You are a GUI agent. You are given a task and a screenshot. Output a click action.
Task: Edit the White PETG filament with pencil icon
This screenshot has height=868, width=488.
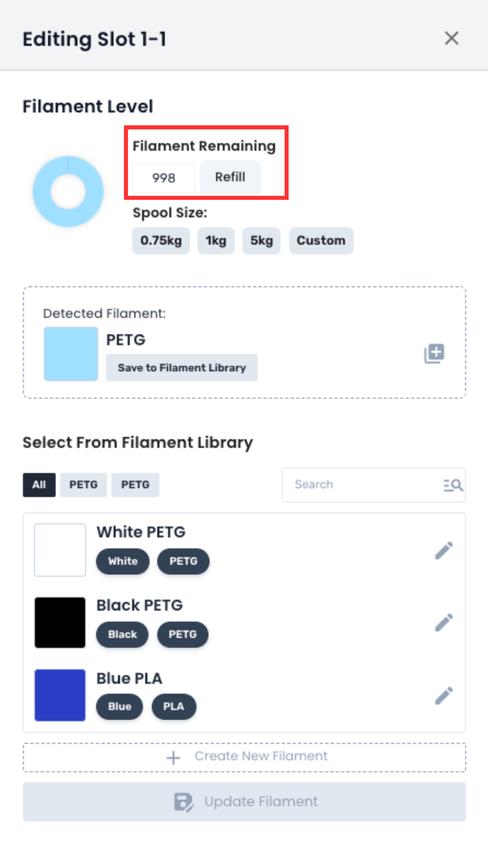pos(443,551)
